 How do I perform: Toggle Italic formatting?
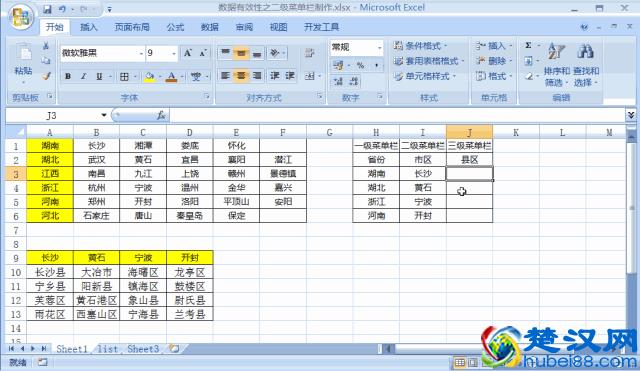(83, 76)
